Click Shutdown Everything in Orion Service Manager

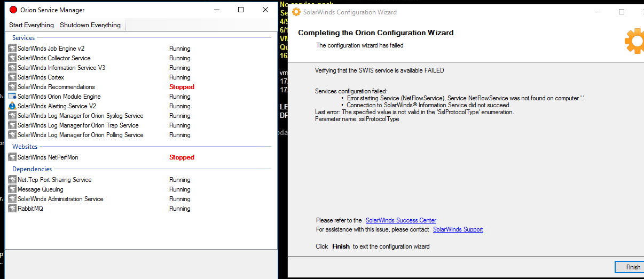(90, 25)
